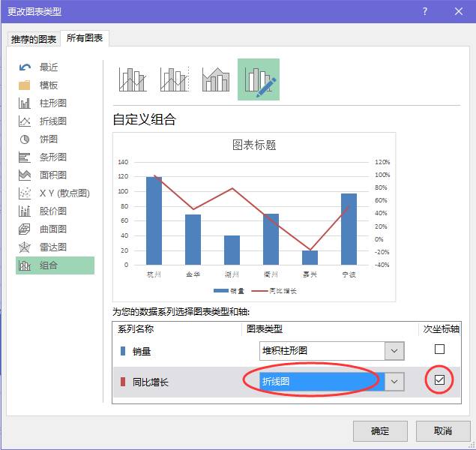This screenshot has height=450, width=476.
Task: Click the 系列名称 column header
Action: coord(136,329)
